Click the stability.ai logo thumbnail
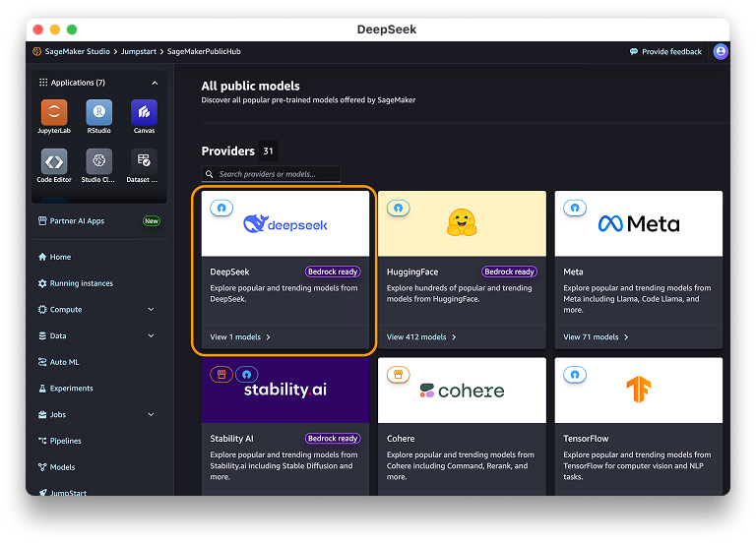This screenshot has width=756, height=543. coord(285,391)
